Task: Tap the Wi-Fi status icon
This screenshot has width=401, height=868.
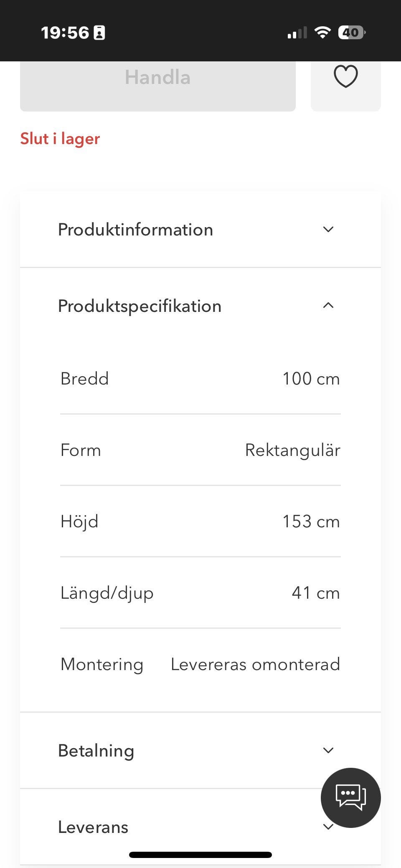Action: [322, 33]
